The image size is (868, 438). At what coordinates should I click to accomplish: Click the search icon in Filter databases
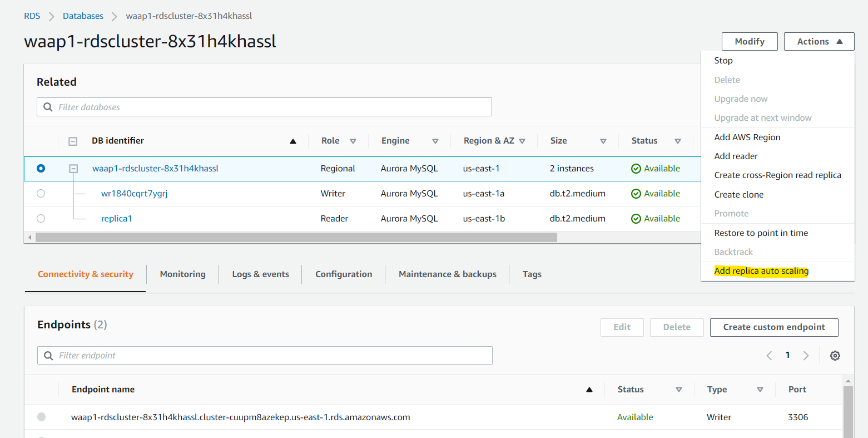tap(48, 107)
